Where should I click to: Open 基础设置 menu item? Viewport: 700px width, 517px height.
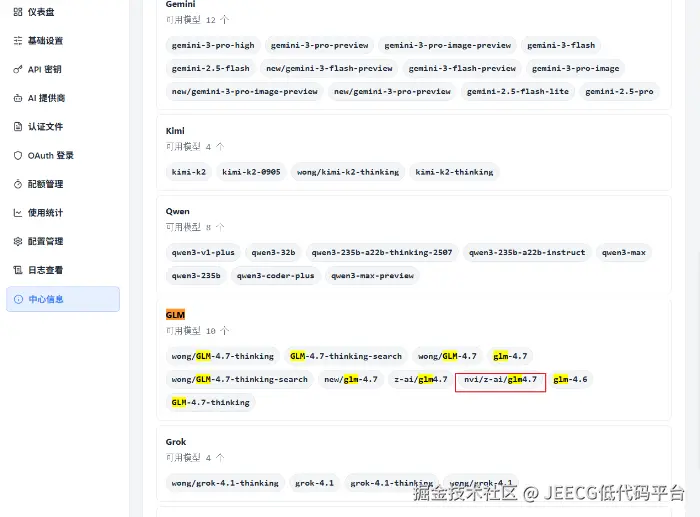(x=63, y=41)
